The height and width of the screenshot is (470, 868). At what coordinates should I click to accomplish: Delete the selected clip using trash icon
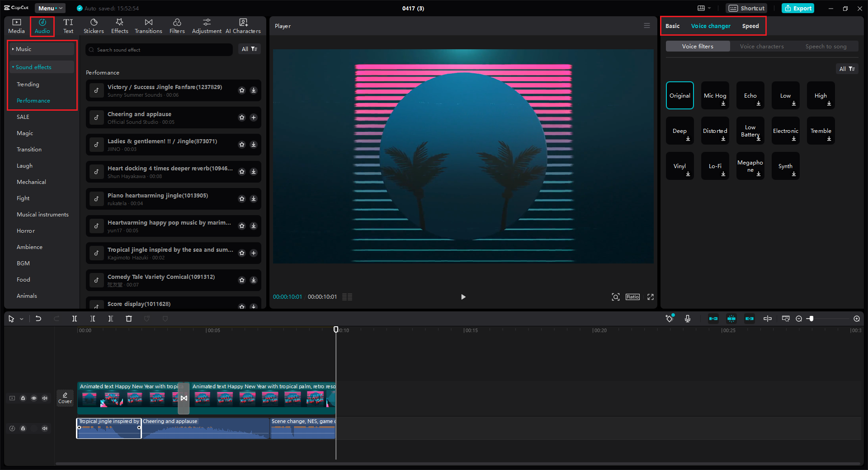[x=129, y=319]
